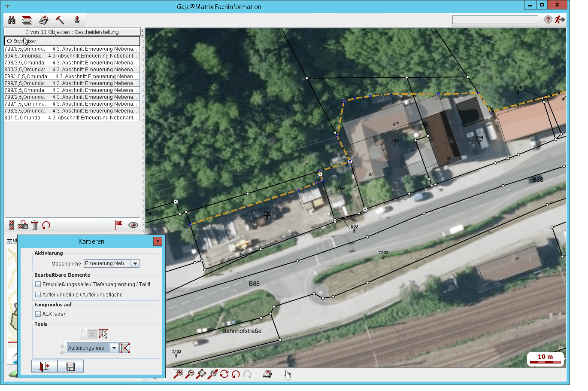
Task: Click the binoculars search icon
Action: click(x=12, y=20)
